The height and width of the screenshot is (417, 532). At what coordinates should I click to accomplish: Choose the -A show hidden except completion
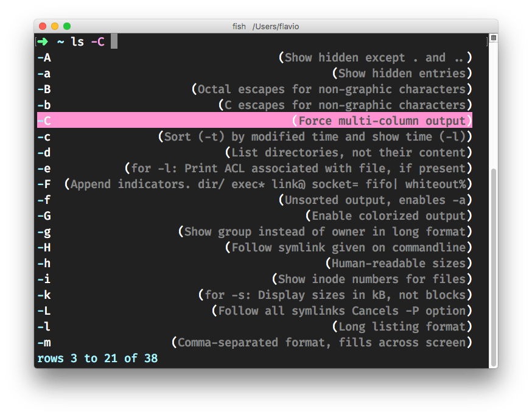pos(254,58)
